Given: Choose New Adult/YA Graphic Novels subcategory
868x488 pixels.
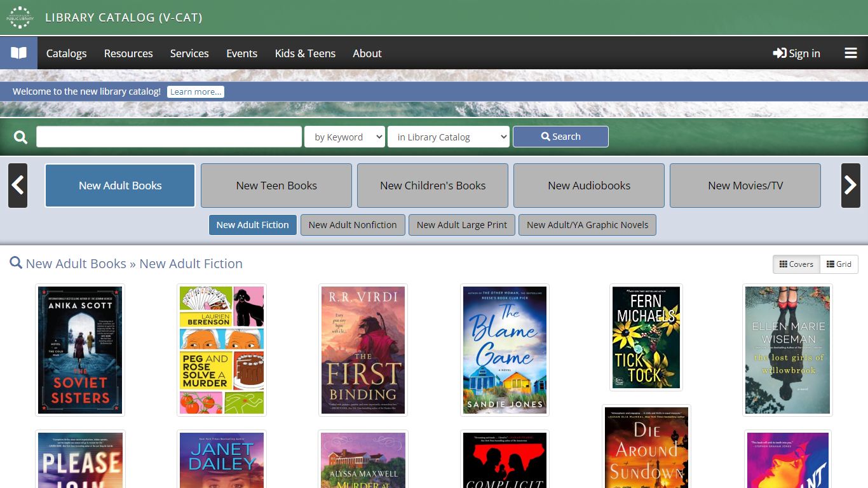Looking at the screenshot, I should (x=587, y=225).
